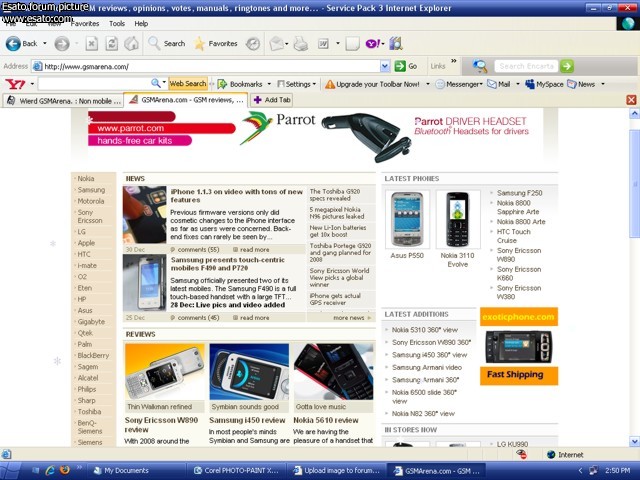
Task: Open the Tools menu
Action: (x=117, y=24)
